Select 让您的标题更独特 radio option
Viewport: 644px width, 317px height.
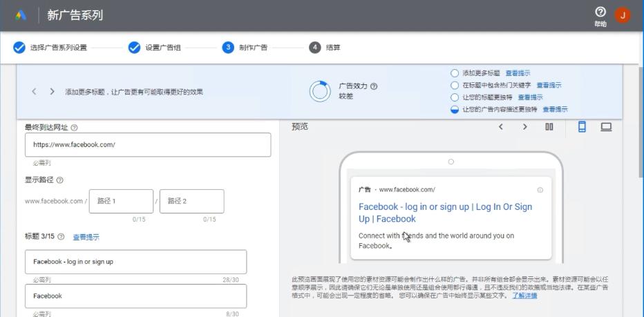(454, 97)
